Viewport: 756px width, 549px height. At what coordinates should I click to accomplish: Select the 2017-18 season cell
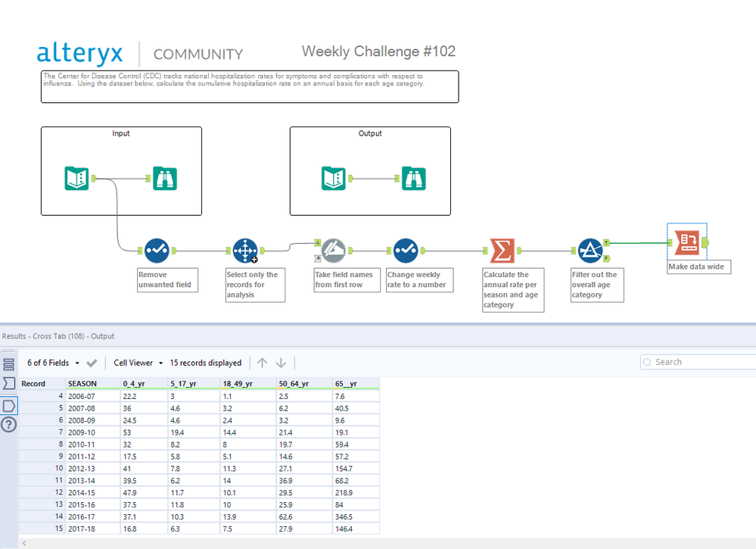(93, 529)
